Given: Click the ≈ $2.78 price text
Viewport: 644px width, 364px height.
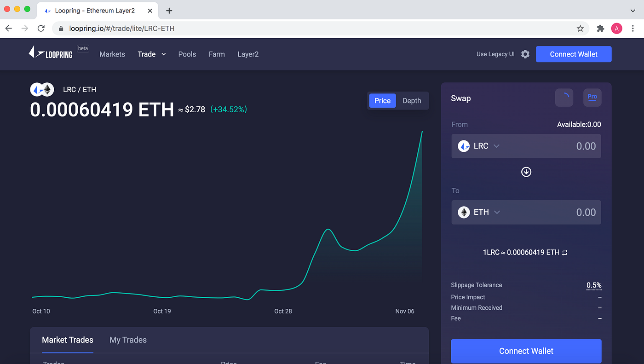Looking at the screenshot, I should 192,110.
